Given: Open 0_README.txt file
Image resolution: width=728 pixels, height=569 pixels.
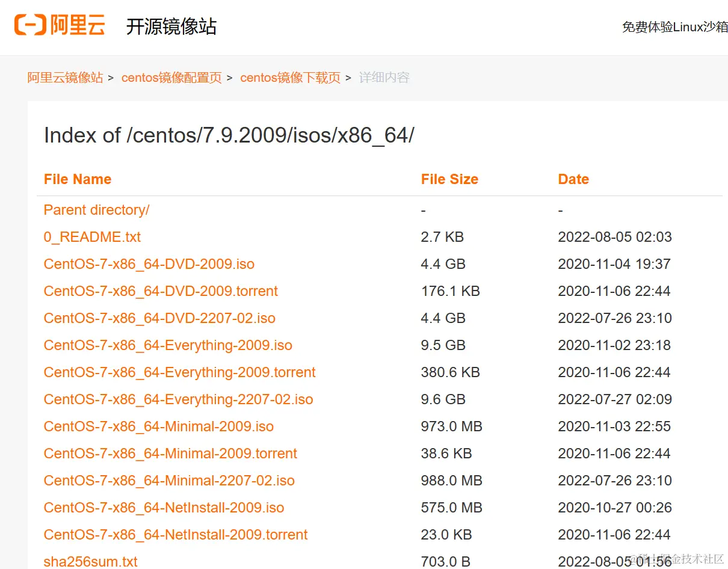Looking at the screenshot, I should pyautogui.click(x=92, y=237).
